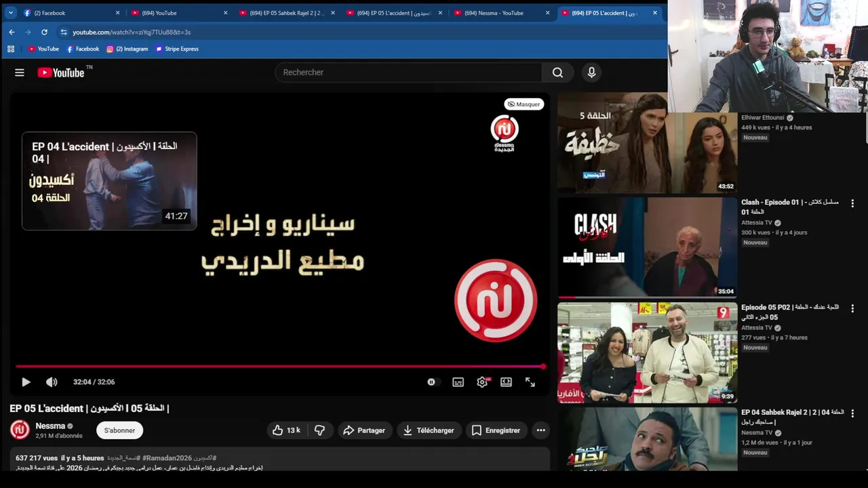Open the player settings gear

tap(482, 382)
